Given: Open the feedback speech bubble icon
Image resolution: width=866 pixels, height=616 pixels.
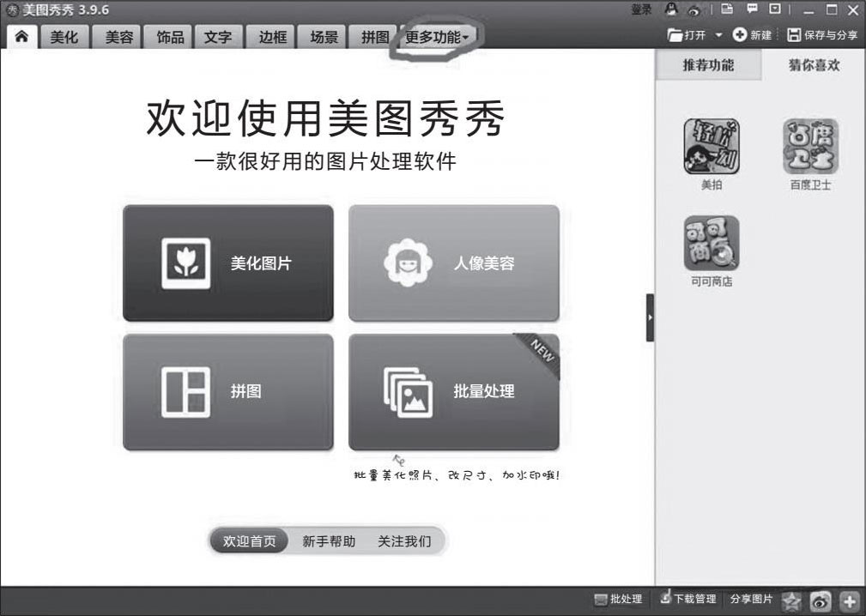Looking at the screenshot, I should point(752,9).
